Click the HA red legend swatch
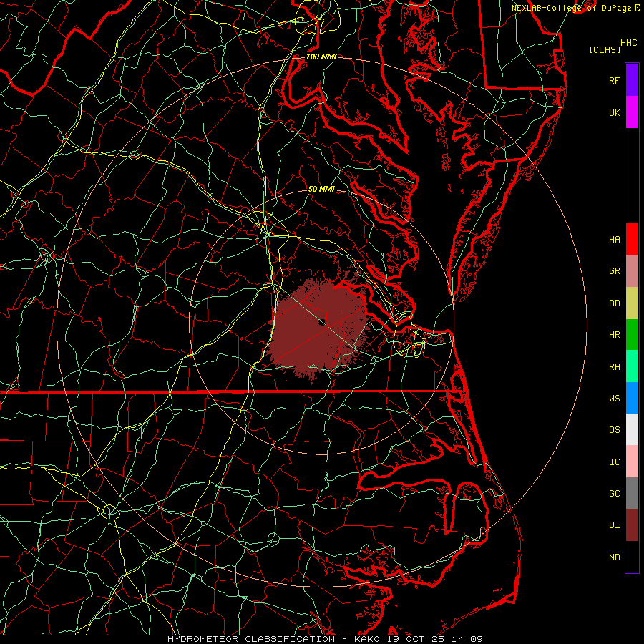 point(632,239)
